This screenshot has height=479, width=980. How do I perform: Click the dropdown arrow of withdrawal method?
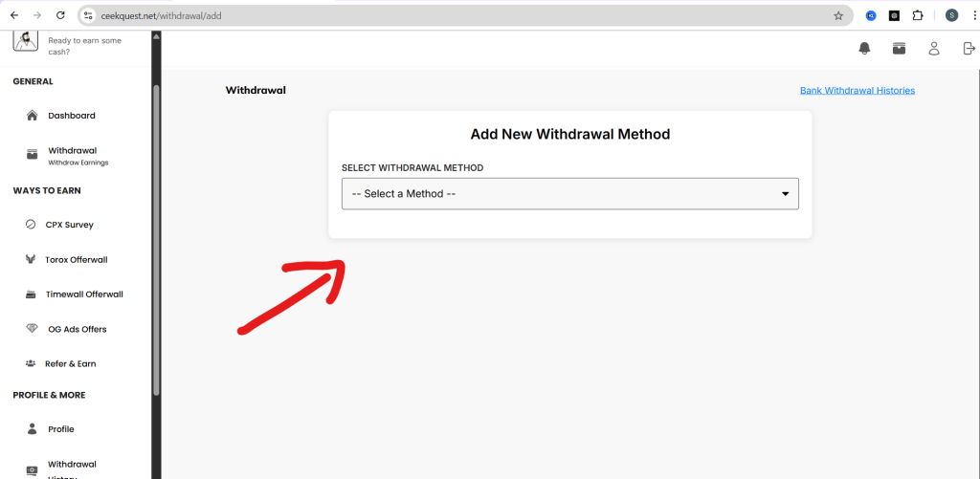coord(786,194)
